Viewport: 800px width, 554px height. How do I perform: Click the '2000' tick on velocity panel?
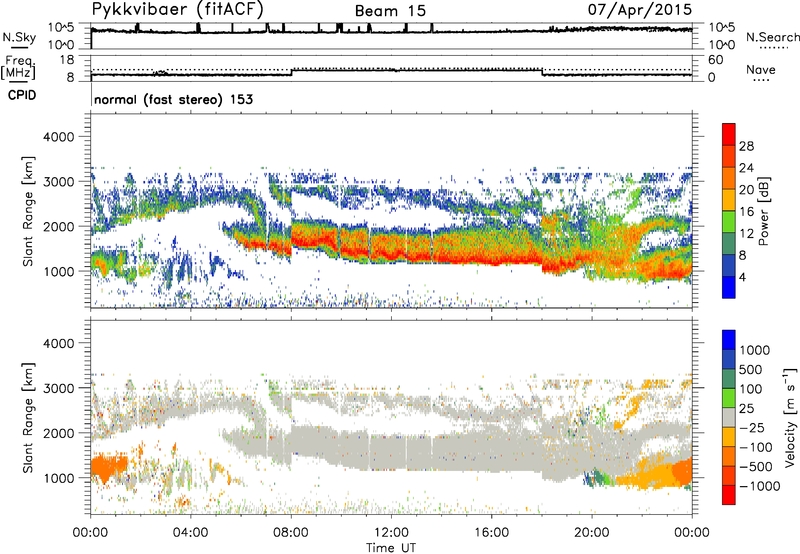pyautogui.click(x=58, y=433)
